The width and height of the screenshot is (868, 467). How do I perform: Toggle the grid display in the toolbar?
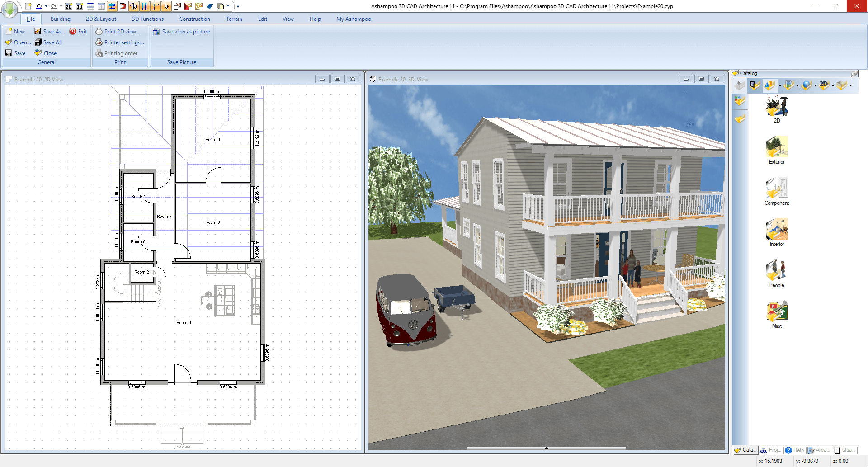click(x=112, y=6)
